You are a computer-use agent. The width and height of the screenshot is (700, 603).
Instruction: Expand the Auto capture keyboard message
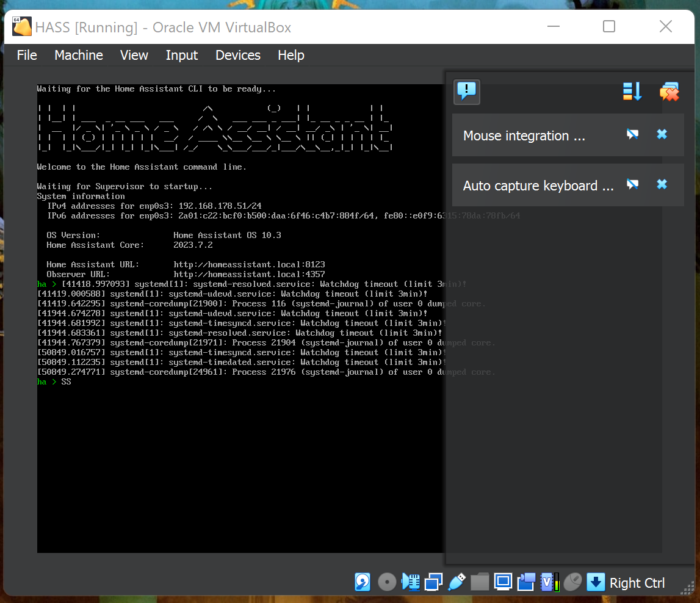pyautogui.click(x=538, y=186)
